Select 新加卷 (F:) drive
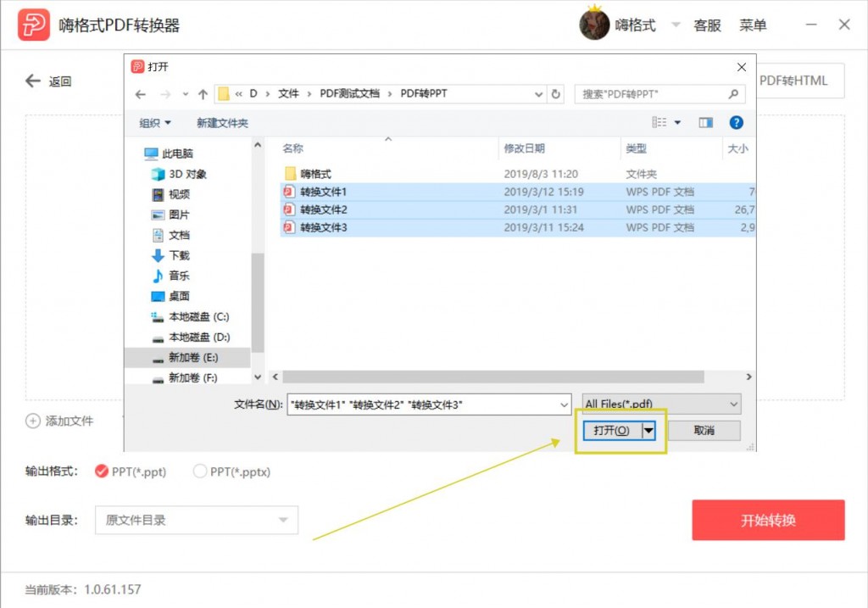 coord(185,378)
